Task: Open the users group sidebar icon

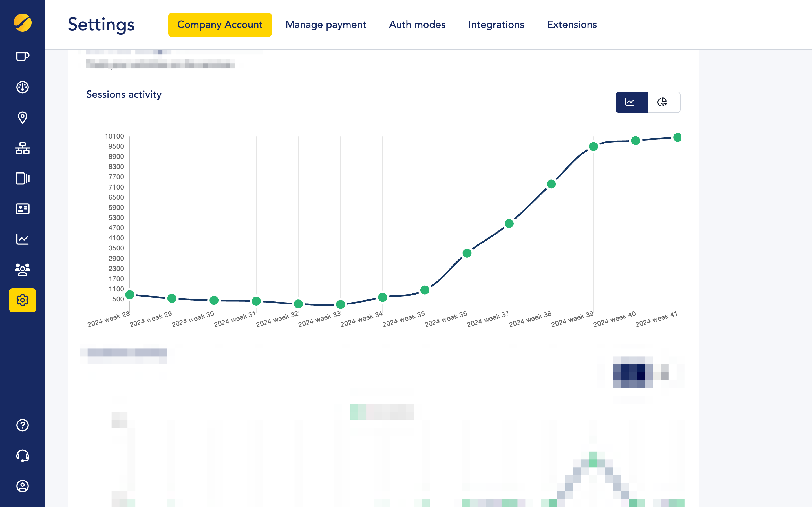Action: click(23, 270)
